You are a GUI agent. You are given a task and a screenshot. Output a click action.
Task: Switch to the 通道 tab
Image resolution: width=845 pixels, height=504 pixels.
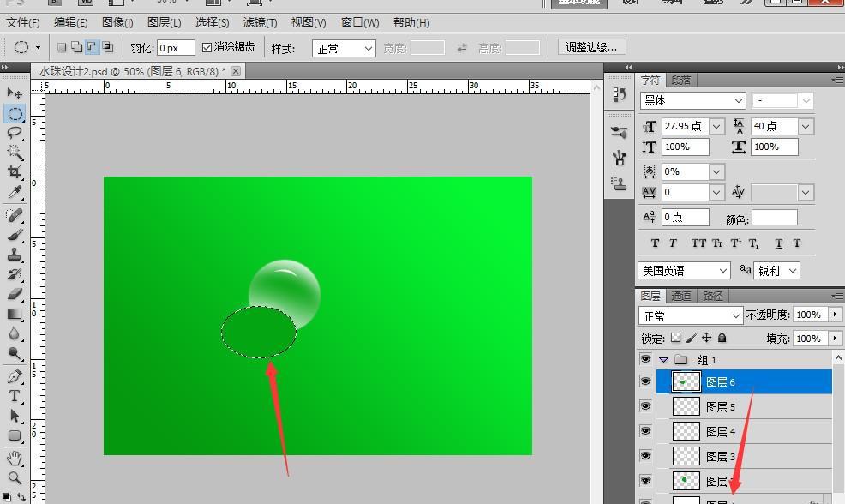click(681, 296)
